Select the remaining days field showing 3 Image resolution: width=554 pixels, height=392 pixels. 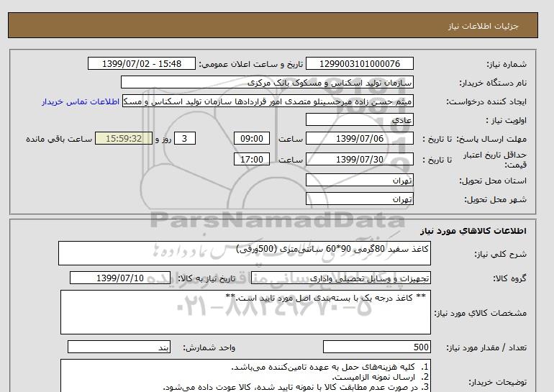[x=184, y=138]
